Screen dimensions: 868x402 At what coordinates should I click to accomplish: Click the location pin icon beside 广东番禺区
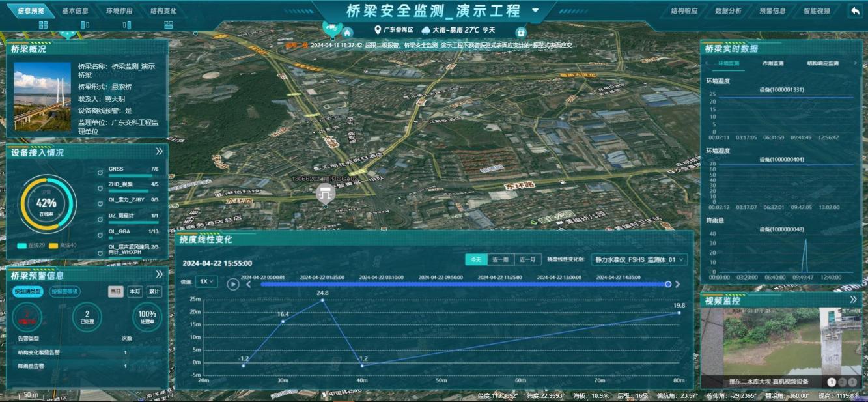[377, 30]
